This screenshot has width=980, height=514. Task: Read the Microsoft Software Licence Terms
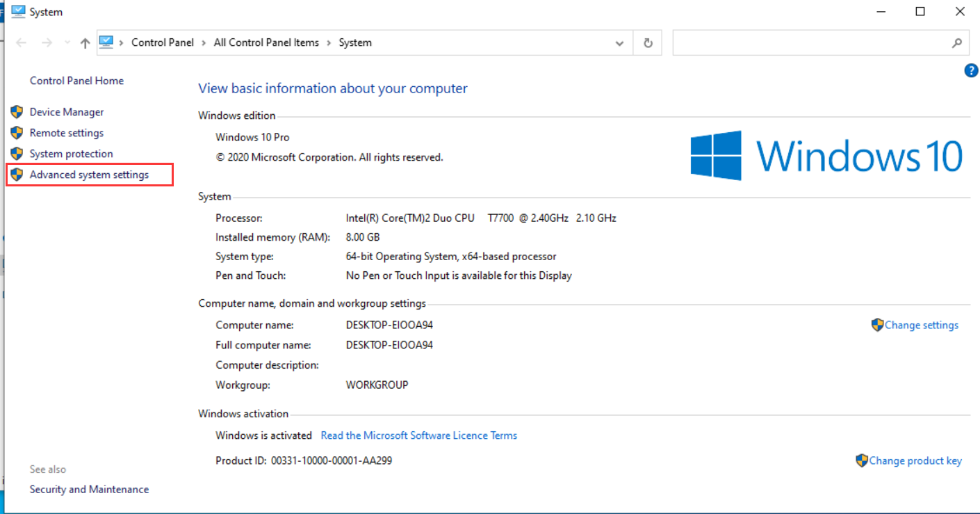(418, 435)
